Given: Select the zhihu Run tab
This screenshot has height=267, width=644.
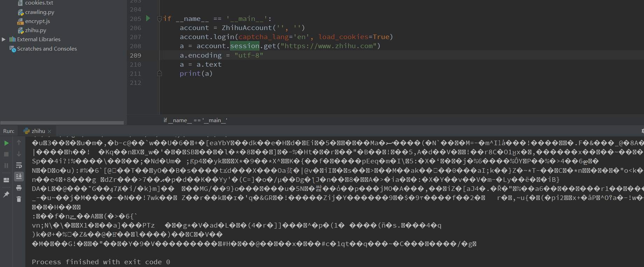Looking at the screenshot, I should pos(37,131).
